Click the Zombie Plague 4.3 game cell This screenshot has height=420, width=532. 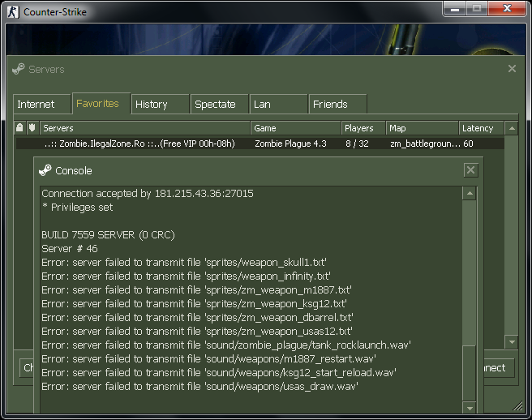[290, 144]
